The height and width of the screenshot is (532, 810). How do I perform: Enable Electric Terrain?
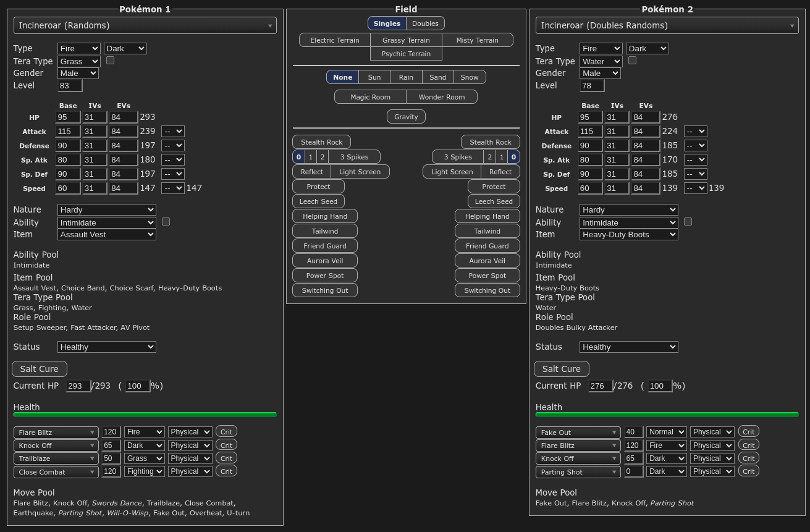click(x=335, y=40)
